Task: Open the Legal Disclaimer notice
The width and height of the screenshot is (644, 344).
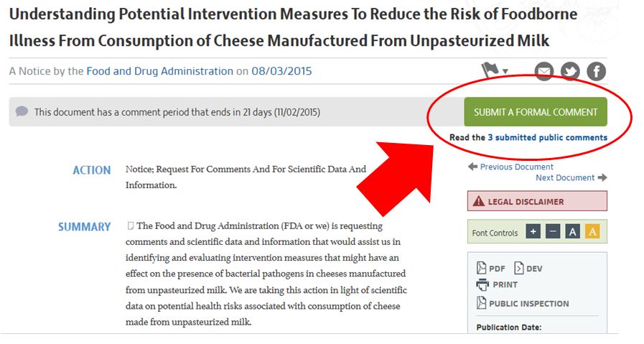Action: (x=537, y=201)
